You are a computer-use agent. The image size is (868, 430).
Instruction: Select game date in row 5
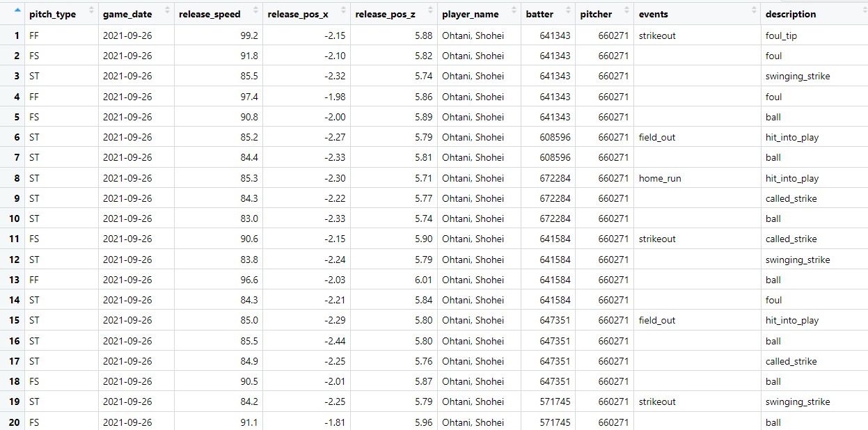coord(127,117)
